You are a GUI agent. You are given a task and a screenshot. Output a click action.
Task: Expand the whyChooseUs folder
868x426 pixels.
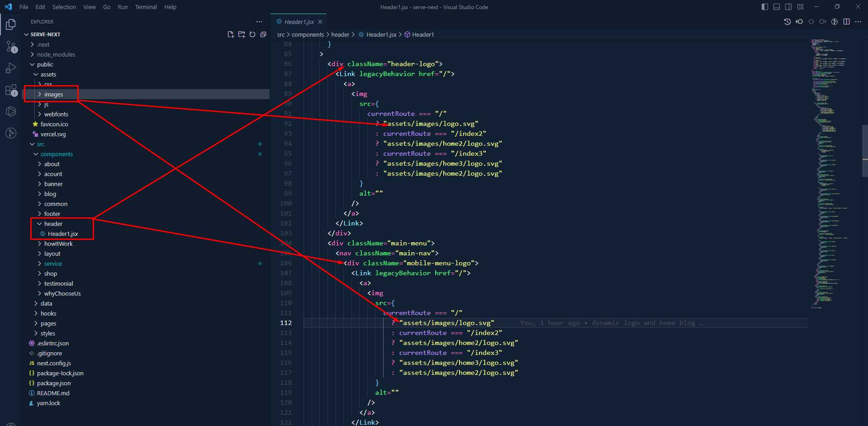click(146, 293)
